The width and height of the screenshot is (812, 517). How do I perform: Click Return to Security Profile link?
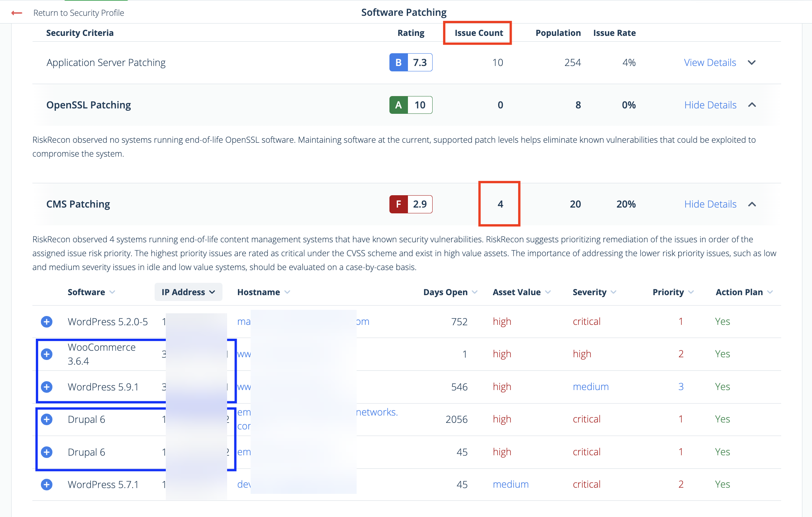(79, 13)
